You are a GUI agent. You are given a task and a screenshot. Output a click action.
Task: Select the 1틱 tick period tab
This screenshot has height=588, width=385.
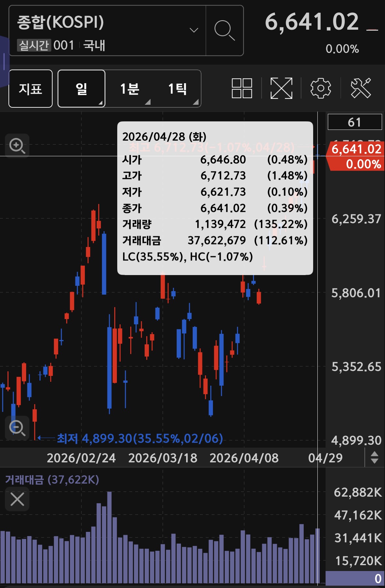pyautogui.click(x=177, y=89)
